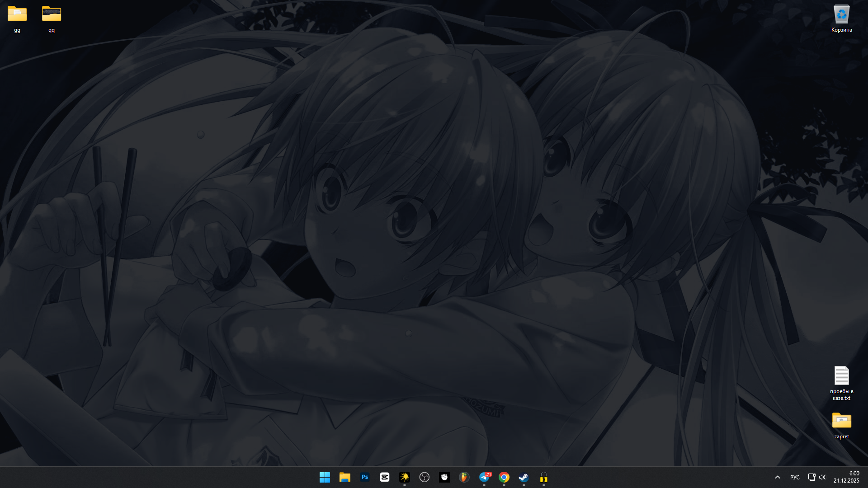Click the white fist app icon
This screenshot has height=488, width=868.
(444, 477)
